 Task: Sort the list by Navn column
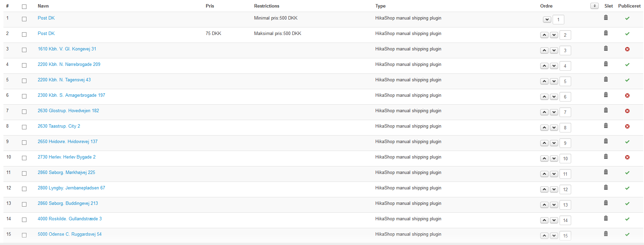click(x=43, y=6)
